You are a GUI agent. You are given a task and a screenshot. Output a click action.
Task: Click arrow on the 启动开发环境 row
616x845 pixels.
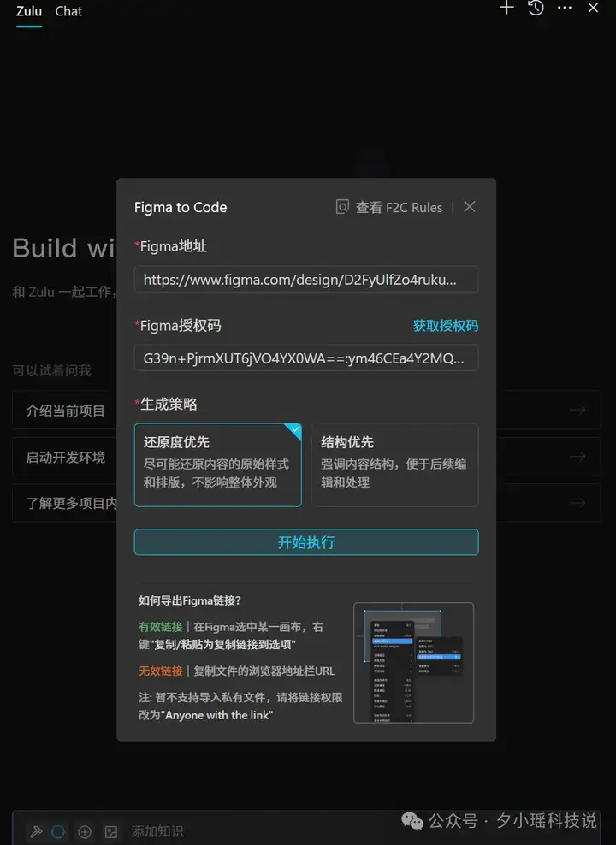tap(577, 457)
